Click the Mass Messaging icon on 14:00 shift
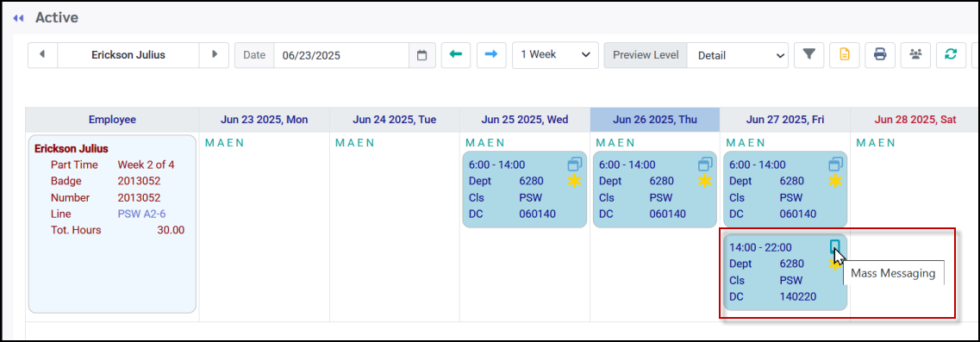980x342 pixels. (835, 247)
